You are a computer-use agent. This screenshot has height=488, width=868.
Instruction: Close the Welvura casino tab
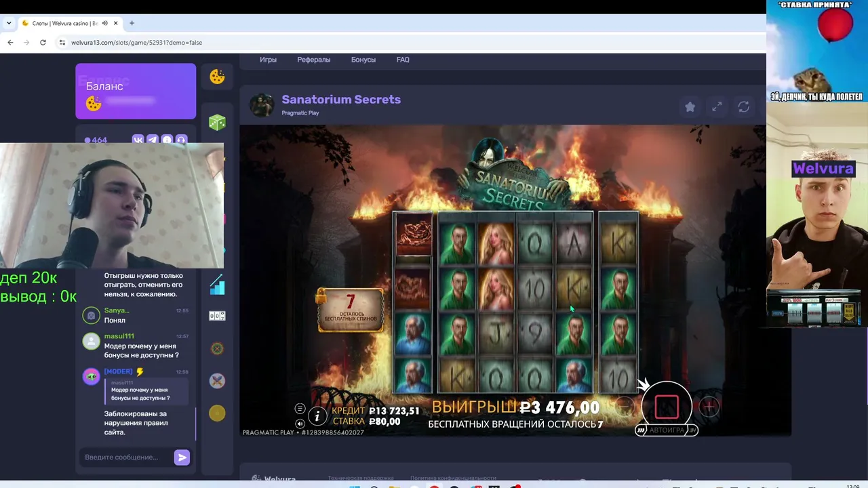pos(115,23)
